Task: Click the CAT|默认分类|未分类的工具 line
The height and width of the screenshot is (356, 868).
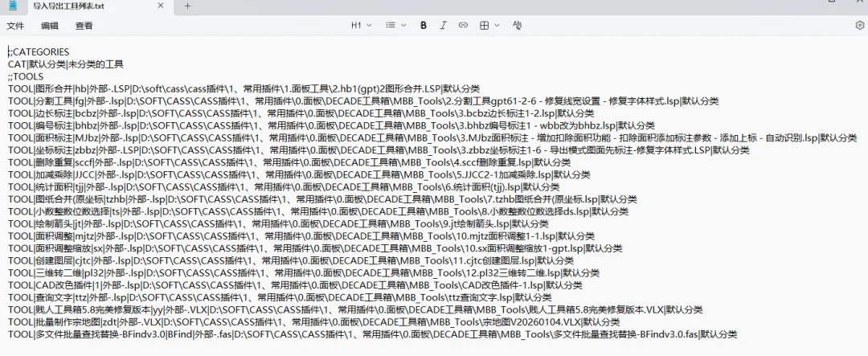Action: click(x=66, y=64)
